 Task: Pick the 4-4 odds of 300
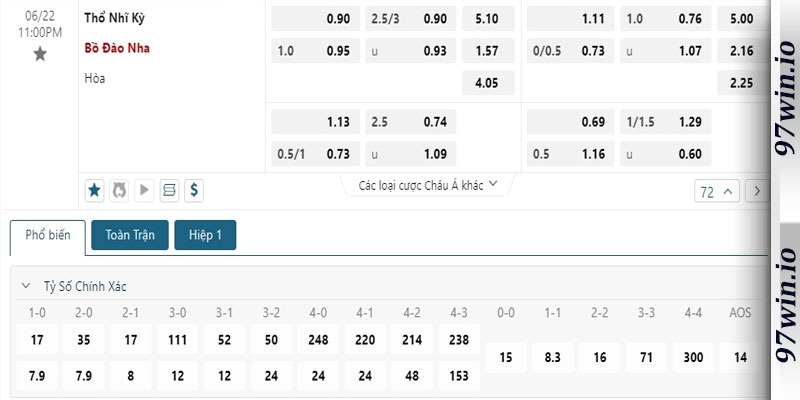[693, 358]
